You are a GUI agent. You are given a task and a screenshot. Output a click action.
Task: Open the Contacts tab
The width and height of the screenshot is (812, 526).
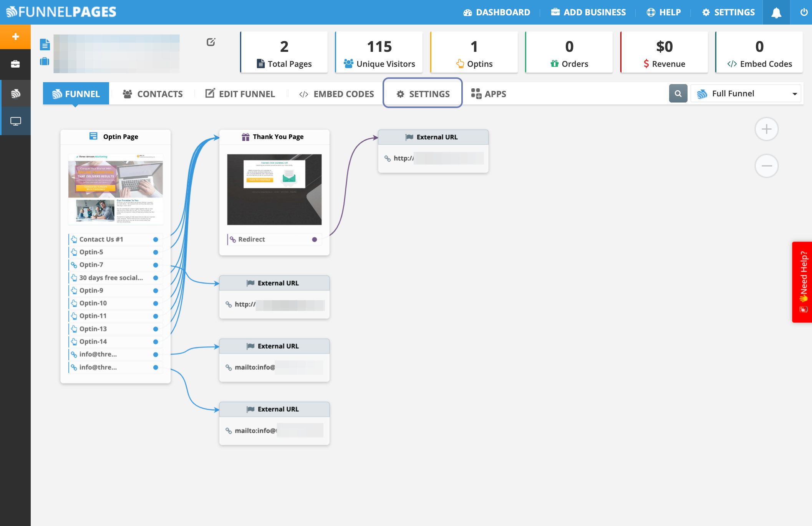153,94
